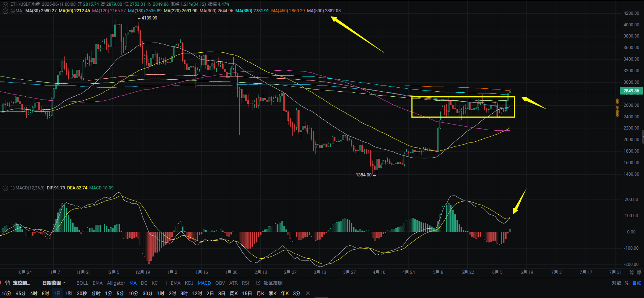The height and width of the screenshot is (298, 644).
Task: Collapse the MA indicator row chevron
Action: (5, 11)
